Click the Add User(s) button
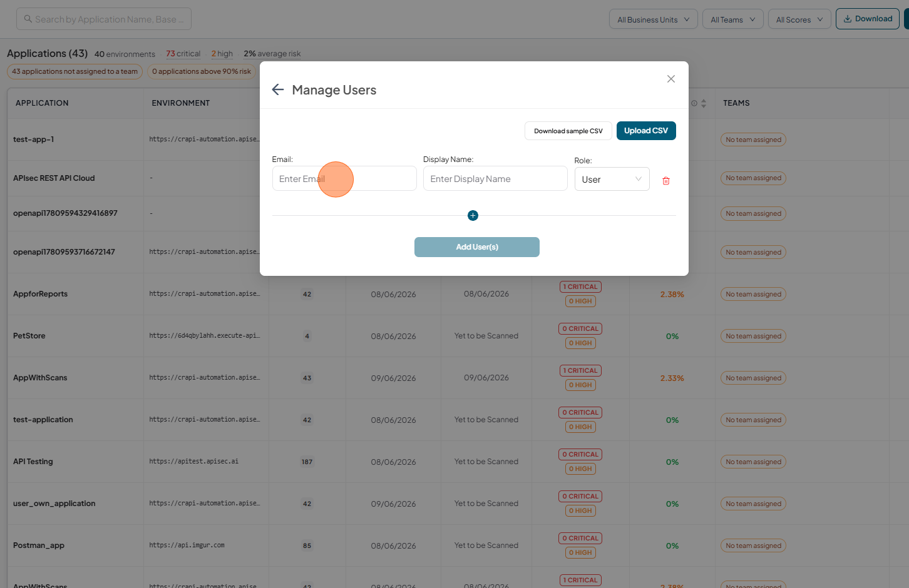The width and height of the screenshot is (909, 588). 477,247
